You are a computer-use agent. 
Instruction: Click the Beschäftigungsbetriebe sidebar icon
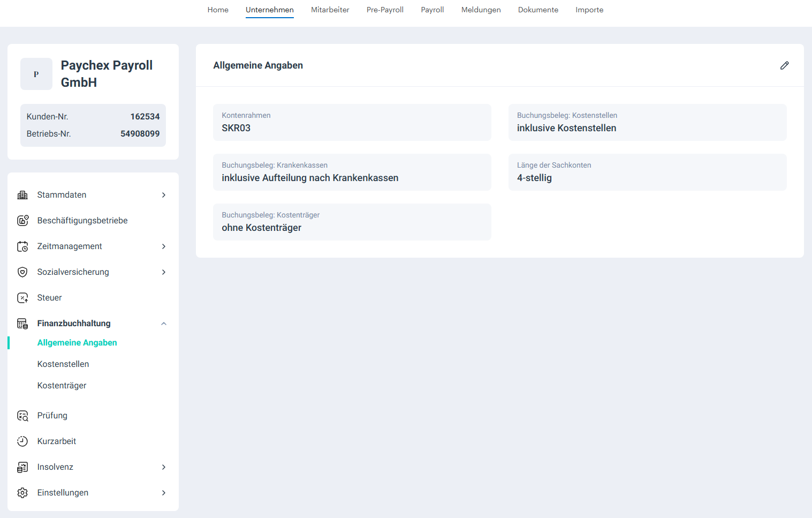[22, 221]
